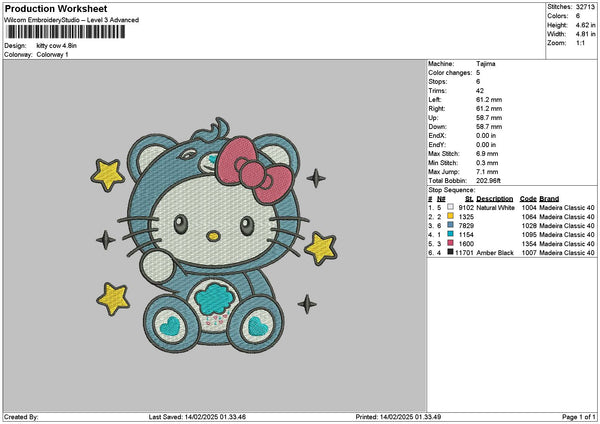Click the blue 7829 thread swatch
600x424 pixels.
[x=450, y=225]
